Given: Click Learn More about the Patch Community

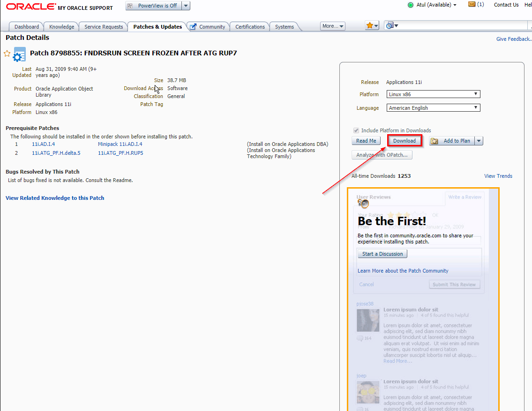Looking at the screenshot, I should tap(403, 271).
